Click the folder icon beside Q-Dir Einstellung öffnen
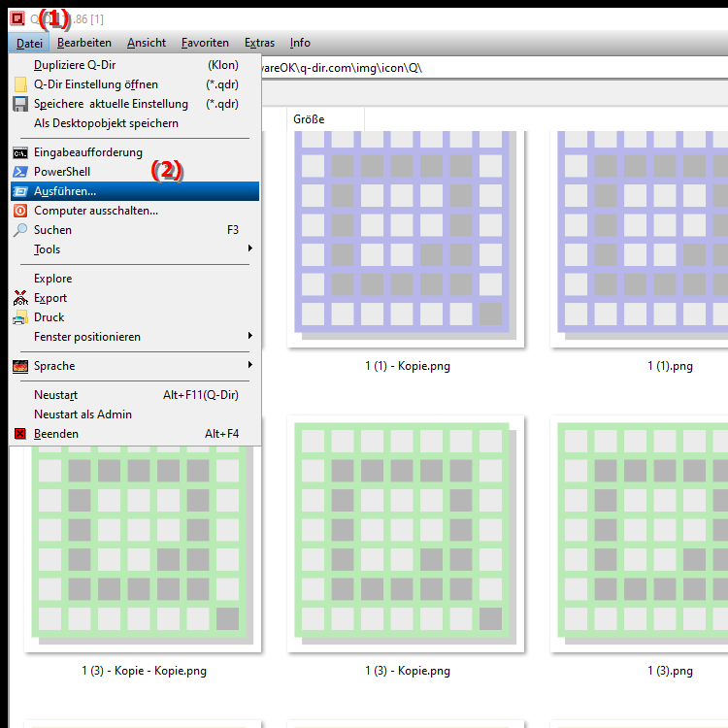 (20, 84)
